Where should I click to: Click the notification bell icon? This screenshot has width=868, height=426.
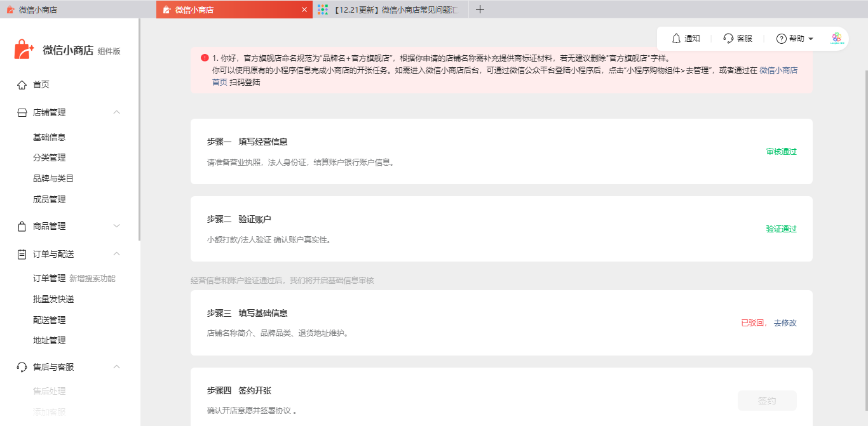point(676,39)
